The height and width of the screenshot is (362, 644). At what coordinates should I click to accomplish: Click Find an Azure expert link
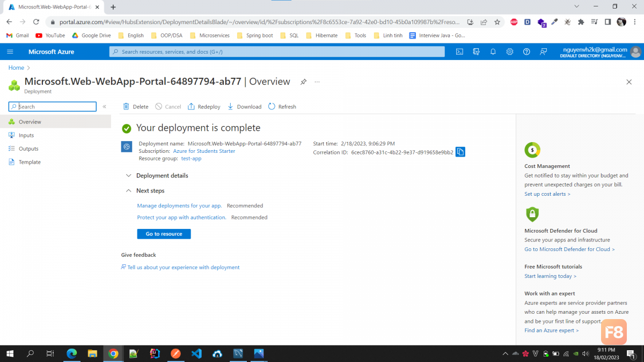pos(552,330)
